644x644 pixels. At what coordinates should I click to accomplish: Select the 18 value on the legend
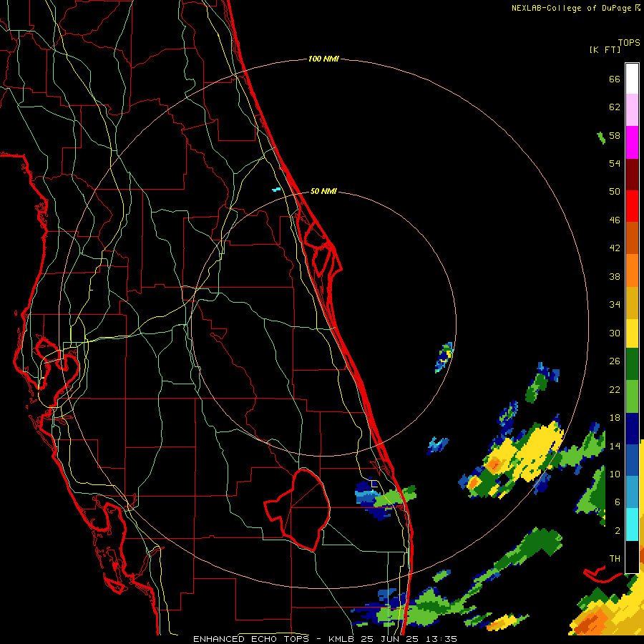pyautogui.click(x=615, y=418)
